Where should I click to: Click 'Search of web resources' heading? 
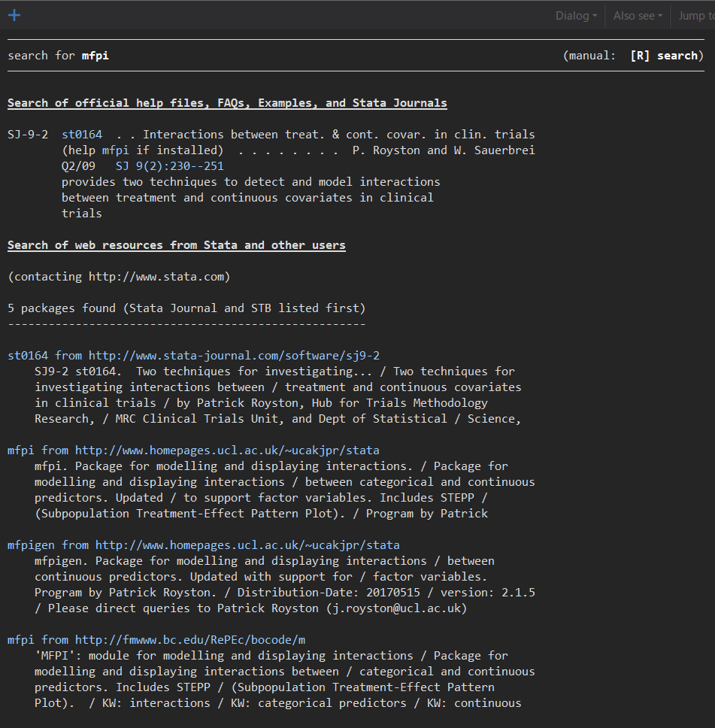click(x=177, y=245)
